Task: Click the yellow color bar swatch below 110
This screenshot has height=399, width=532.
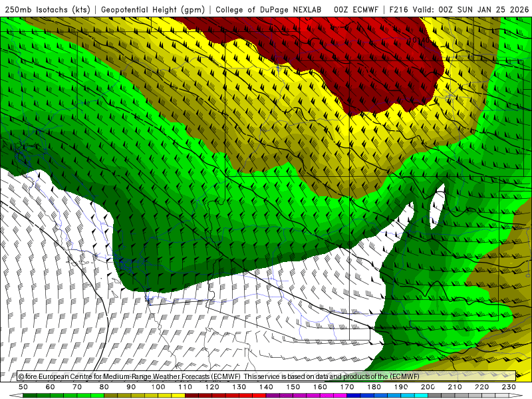Action: coord(178,396)
